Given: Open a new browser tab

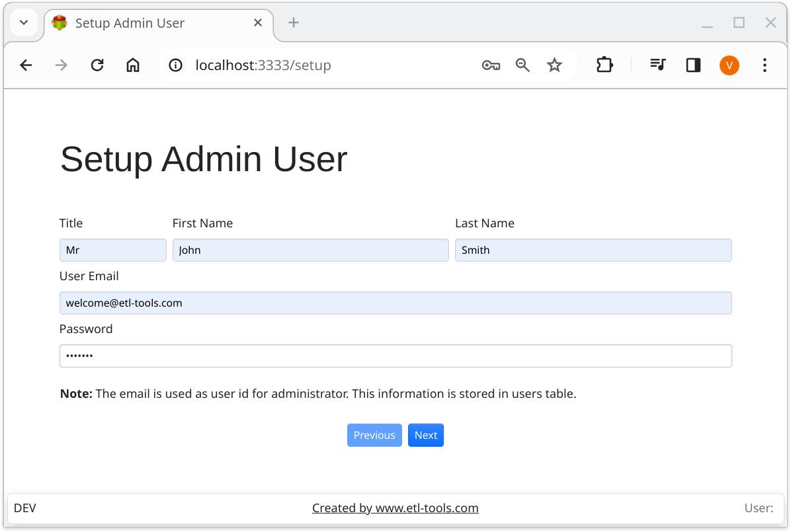Looking at the screenshot, I should pos(294,22).
